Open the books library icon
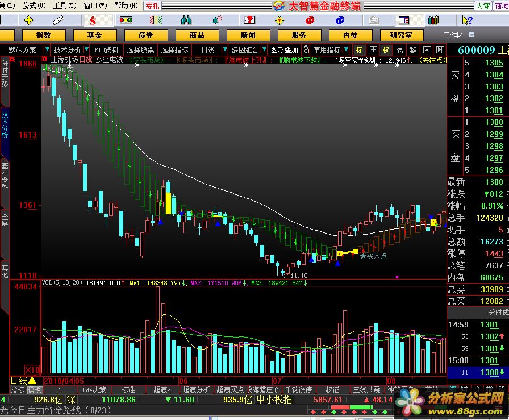509x420 pixels. coord(433,20)
